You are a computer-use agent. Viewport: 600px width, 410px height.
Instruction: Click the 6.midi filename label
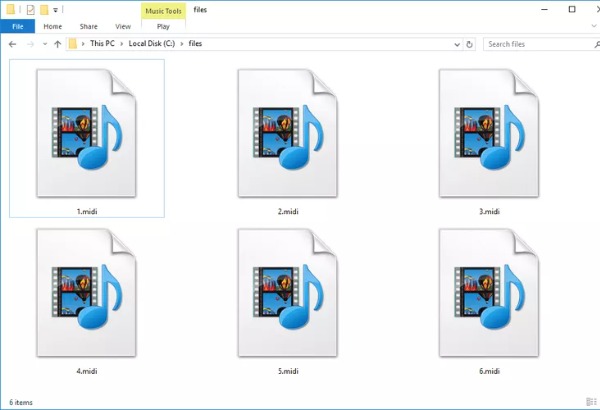coord(489,371)
